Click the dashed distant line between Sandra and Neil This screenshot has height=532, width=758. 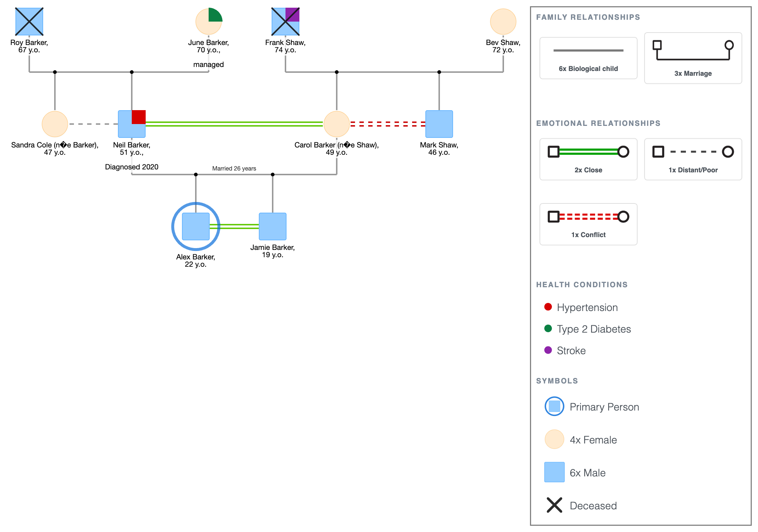[x=93, y=124]
